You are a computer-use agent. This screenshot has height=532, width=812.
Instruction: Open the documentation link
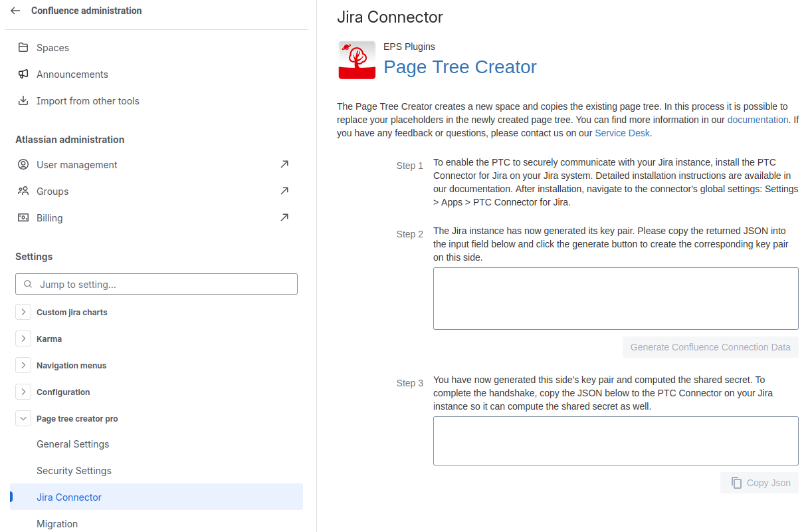(758, 120)
